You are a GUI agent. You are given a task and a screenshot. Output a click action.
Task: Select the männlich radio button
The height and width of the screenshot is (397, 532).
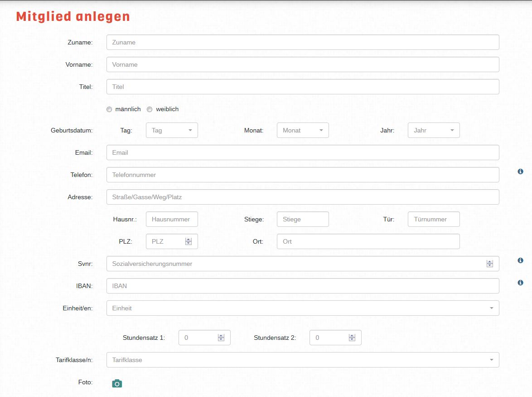[109, 109]
